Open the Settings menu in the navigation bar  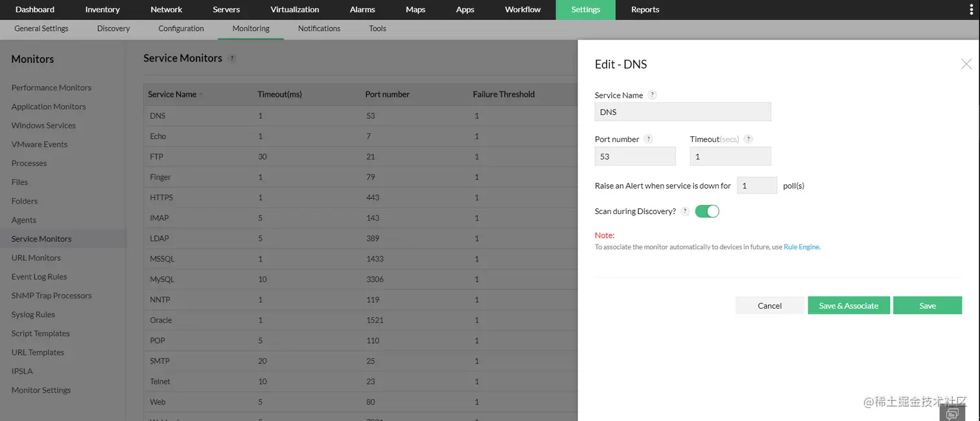pos(585,10)
